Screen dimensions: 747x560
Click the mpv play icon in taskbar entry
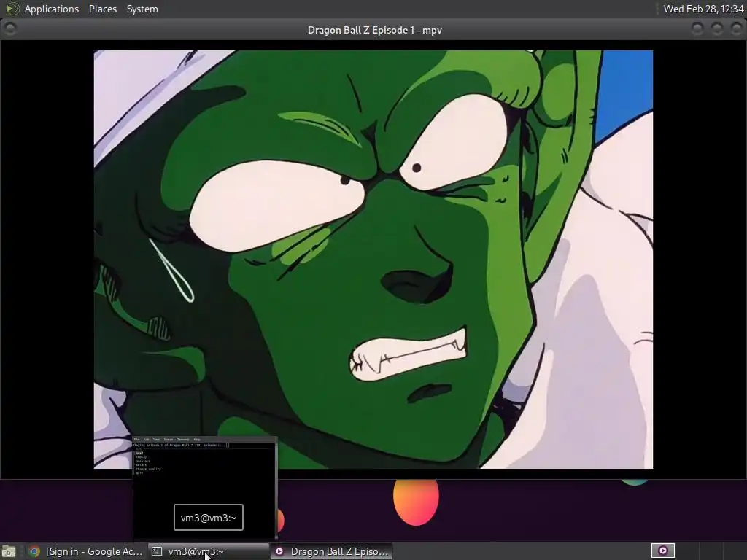click(279, 551)
